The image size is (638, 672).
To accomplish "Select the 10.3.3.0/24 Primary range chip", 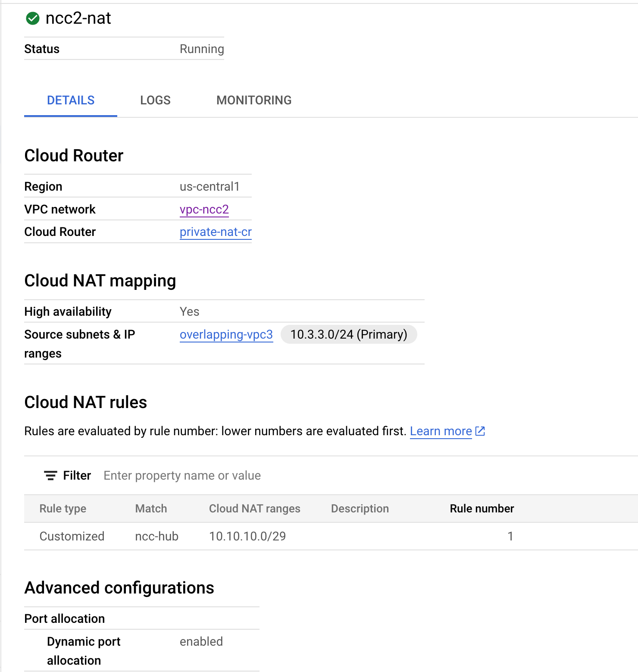I will click(348, 334).
